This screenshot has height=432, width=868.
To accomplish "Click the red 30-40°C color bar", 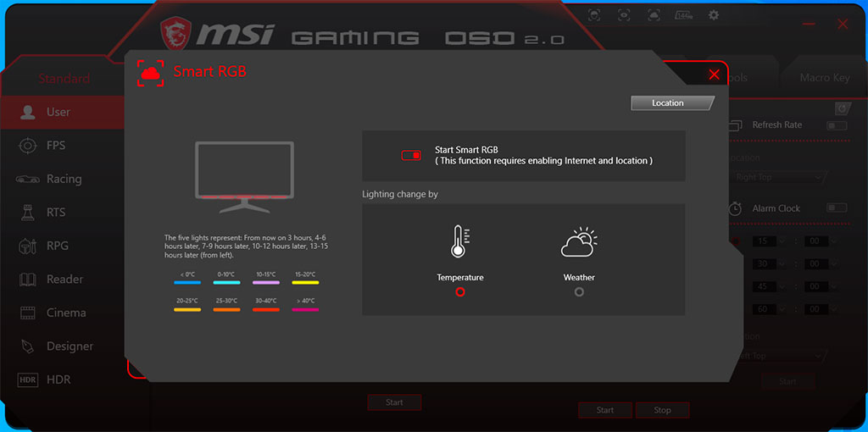I will pyautogui.click(x=265, y=309).
